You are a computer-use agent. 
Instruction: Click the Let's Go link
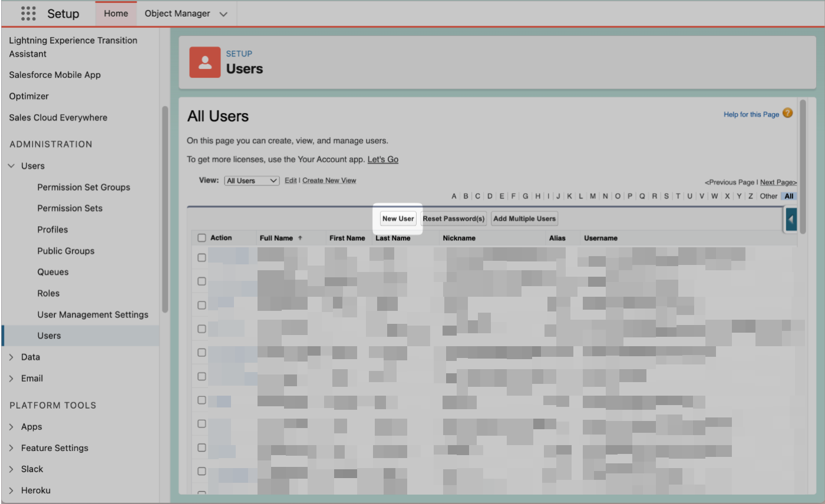click(x=383, y=160)
